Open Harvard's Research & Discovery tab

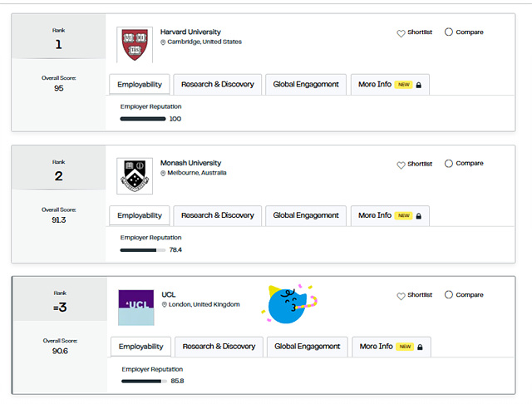pos(218,84)
